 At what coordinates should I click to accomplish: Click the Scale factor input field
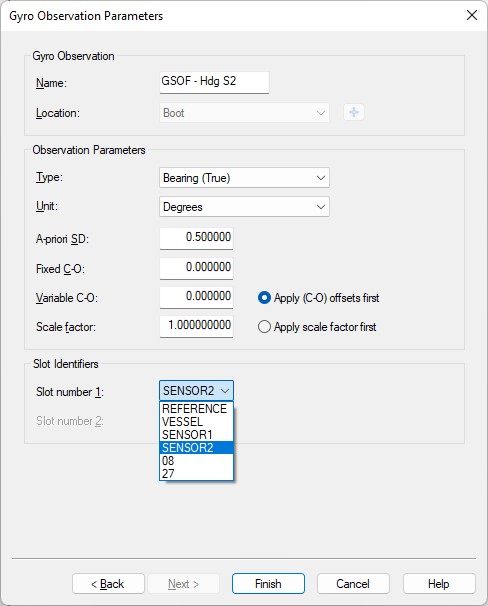[x=196, y=327]
